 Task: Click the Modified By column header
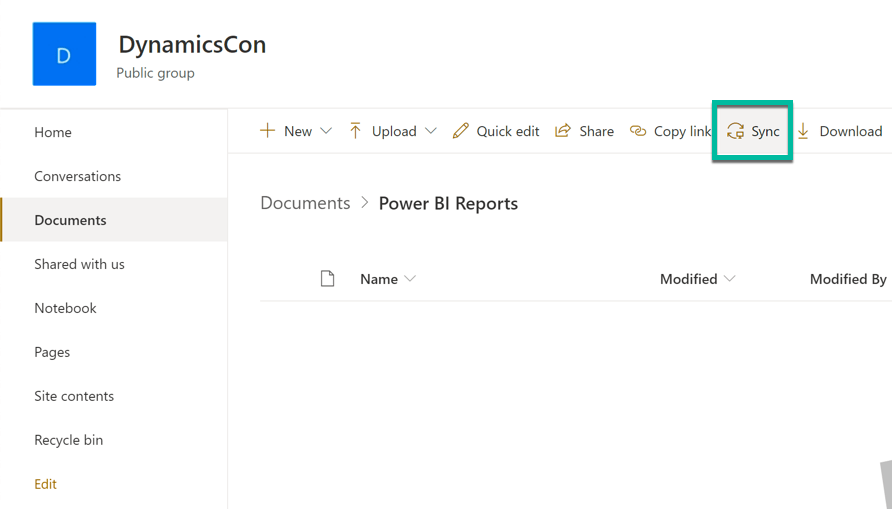tap(847, 279)
